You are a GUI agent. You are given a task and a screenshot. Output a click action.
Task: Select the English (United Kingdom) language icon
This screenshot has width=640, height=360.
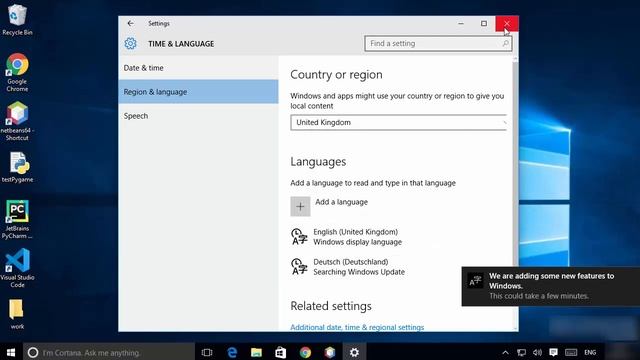[x=299, y=237]
